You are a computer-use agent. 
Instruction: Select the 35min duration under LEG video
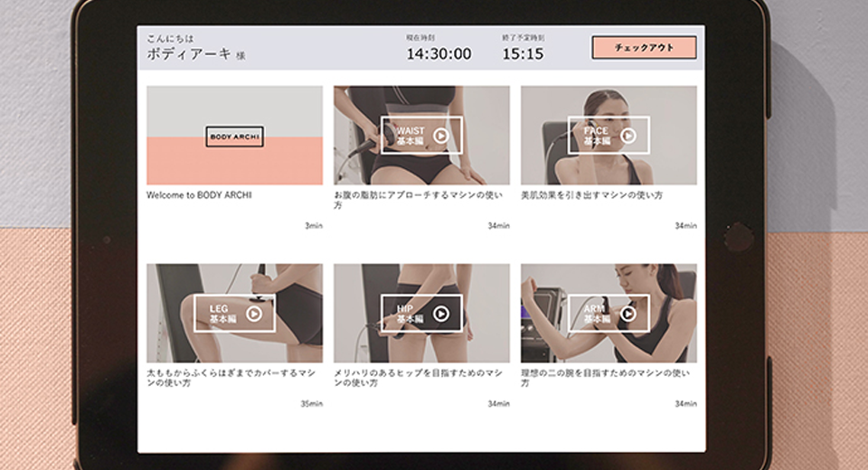point(311,404)
